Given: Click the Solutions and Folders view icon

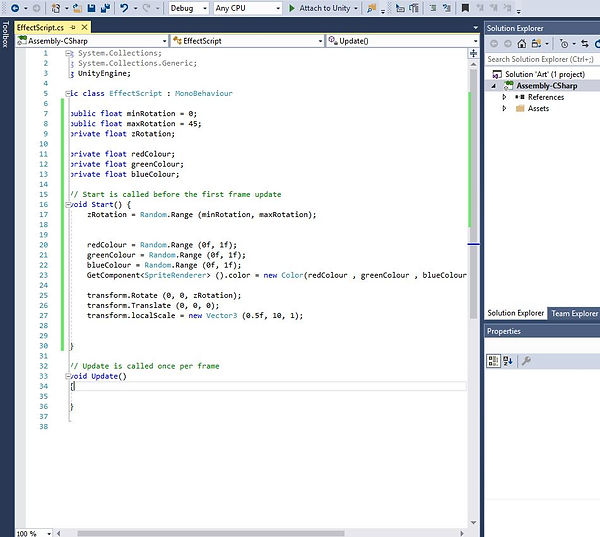Looking at the screenshot, I should 536,44.
